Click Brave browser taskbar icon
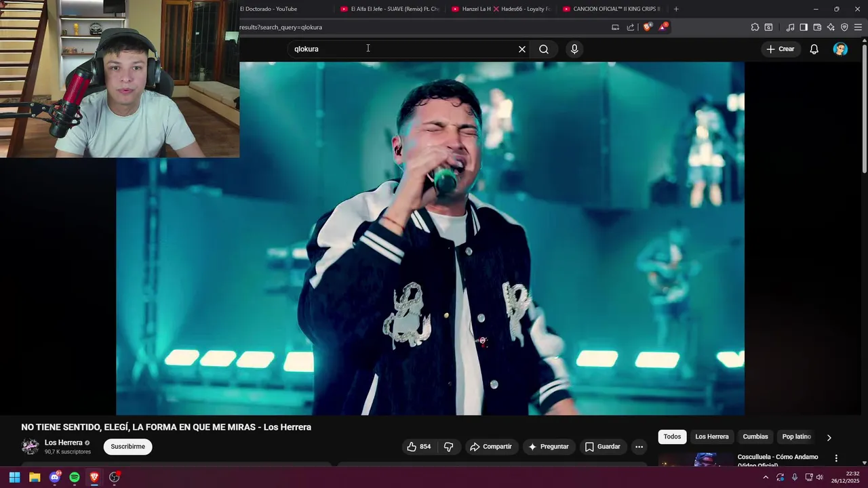This screenshot has height=488, width=868. pyautogui.click(x=94, y=477)
